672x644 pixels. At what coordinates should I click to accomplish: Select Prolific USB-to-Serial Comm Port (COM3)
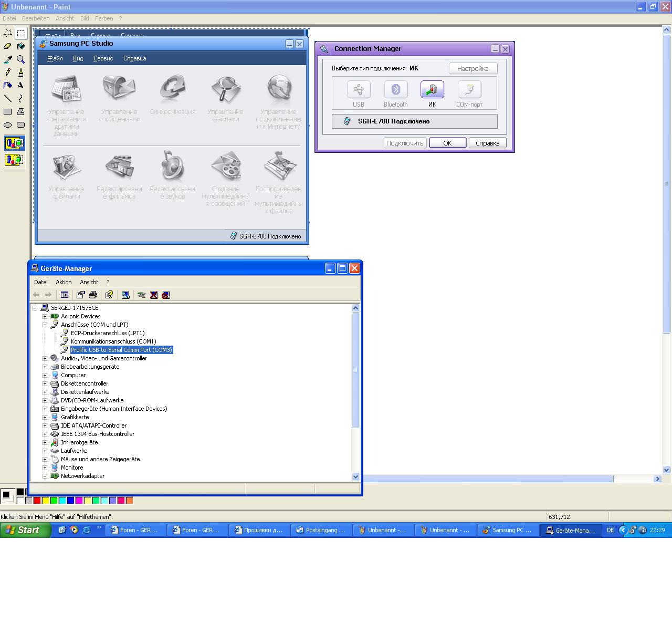pyautogui.click(x=121, y=350)
